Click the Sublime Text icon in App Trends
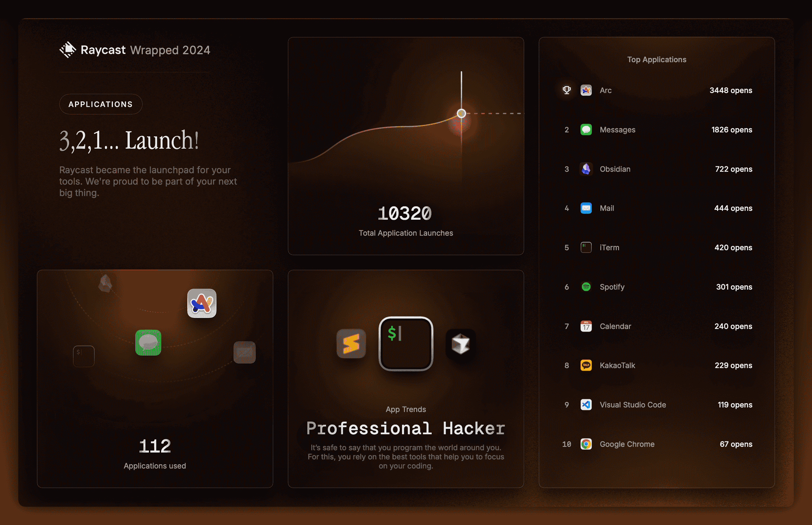Image resolution: width=812 pixels, height=525 pixels. click(x=351, y=344)
